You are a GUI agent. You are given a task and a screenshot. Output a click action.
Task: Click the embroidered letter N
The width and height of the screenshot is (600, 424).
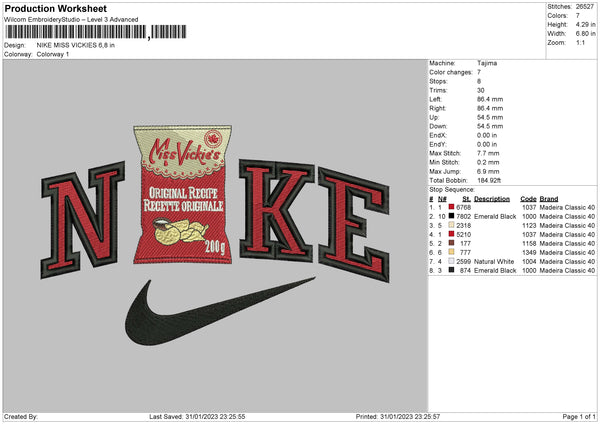click(82, 219)
